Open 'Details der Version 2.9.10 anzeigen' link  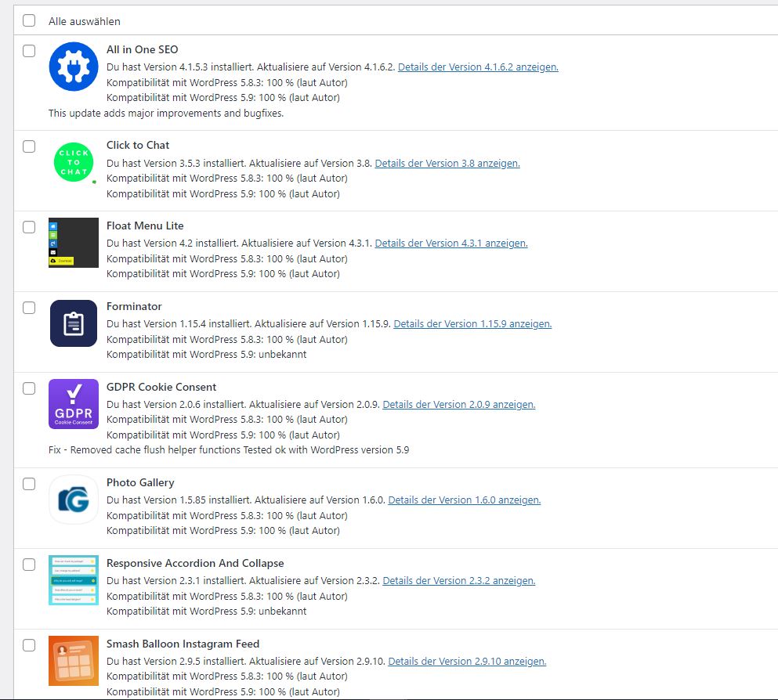point(467,662)
